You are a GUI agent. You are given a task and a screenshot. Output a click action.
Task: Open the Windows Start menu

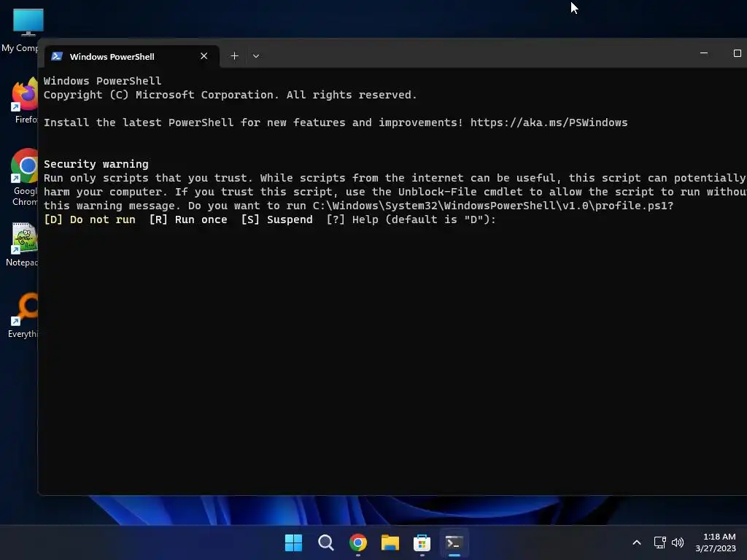[293, 542]
